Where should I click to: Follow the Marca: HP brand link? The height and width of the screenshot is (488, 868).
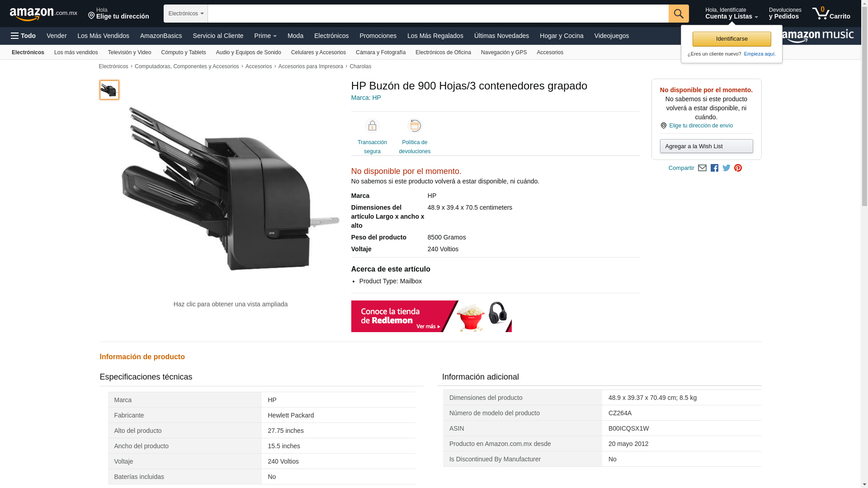[366, 98]
